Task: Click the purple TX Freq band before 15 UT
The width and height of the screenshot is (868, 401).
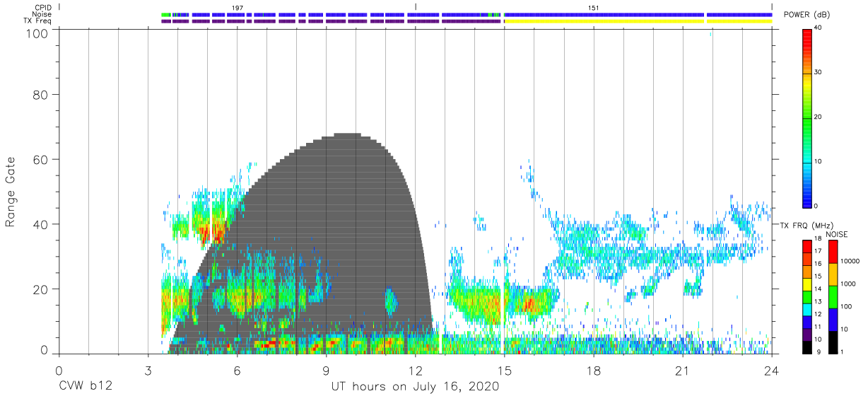Action: coord(332,21)
